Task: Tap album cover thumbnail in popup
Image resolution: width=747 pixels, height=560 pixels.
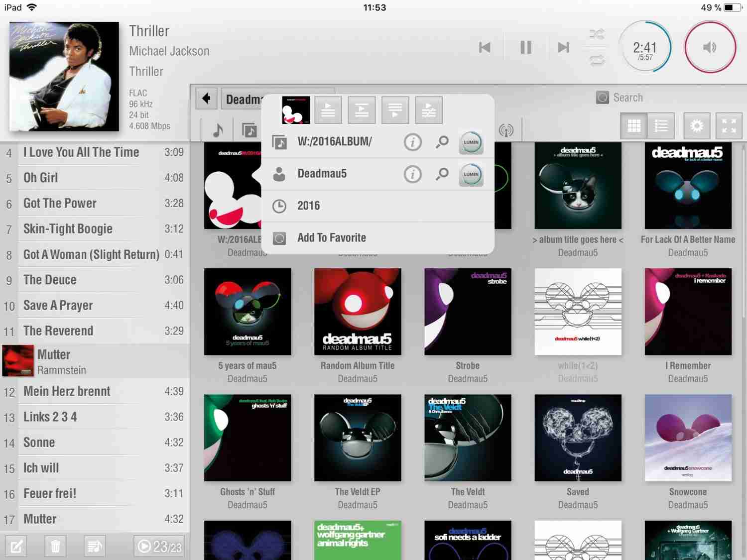Action: (x=296, y=110)
